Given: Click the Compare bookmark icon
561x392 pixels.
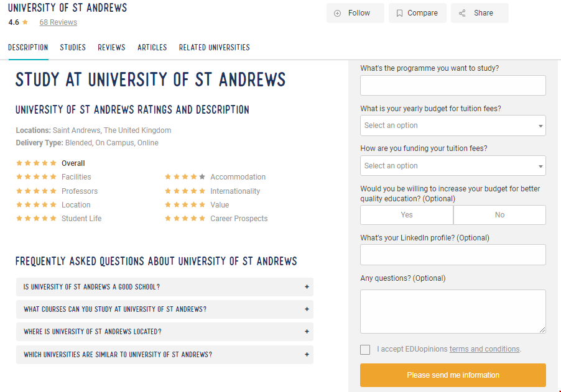Looking at the screenshot, I should [399, 13].
